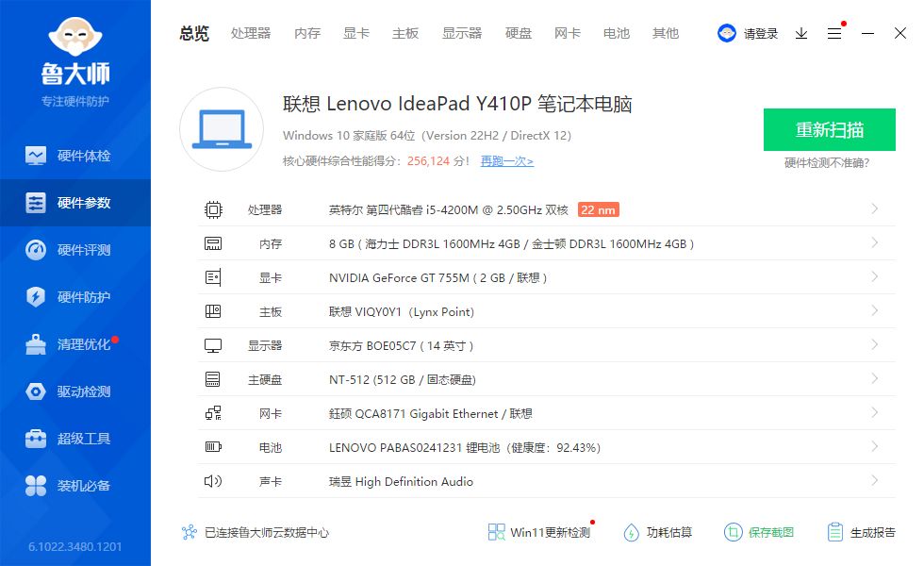Open 硬件评测 benchmark section
924x566 pixels.
pyautogui.click(x=75, y=250)
